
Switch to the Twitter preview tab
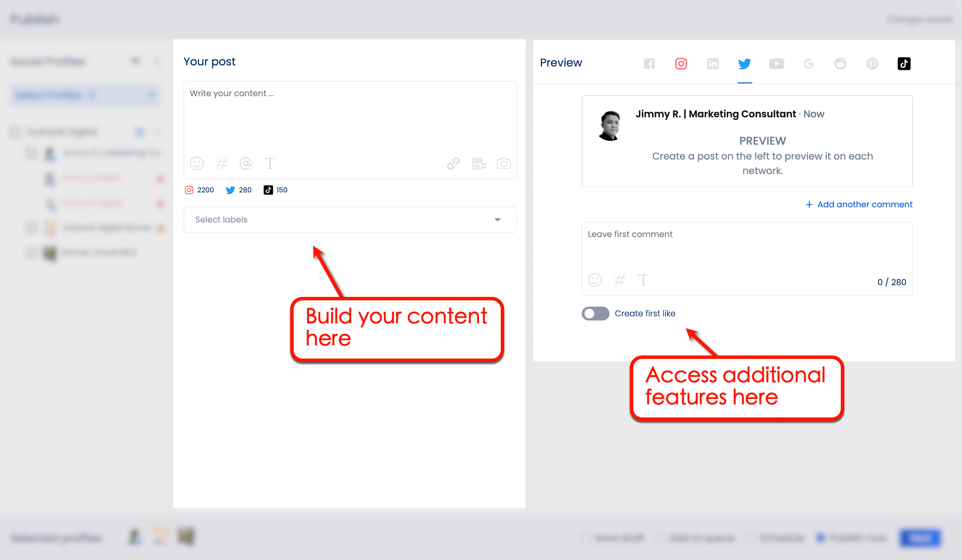pos(745,63)
